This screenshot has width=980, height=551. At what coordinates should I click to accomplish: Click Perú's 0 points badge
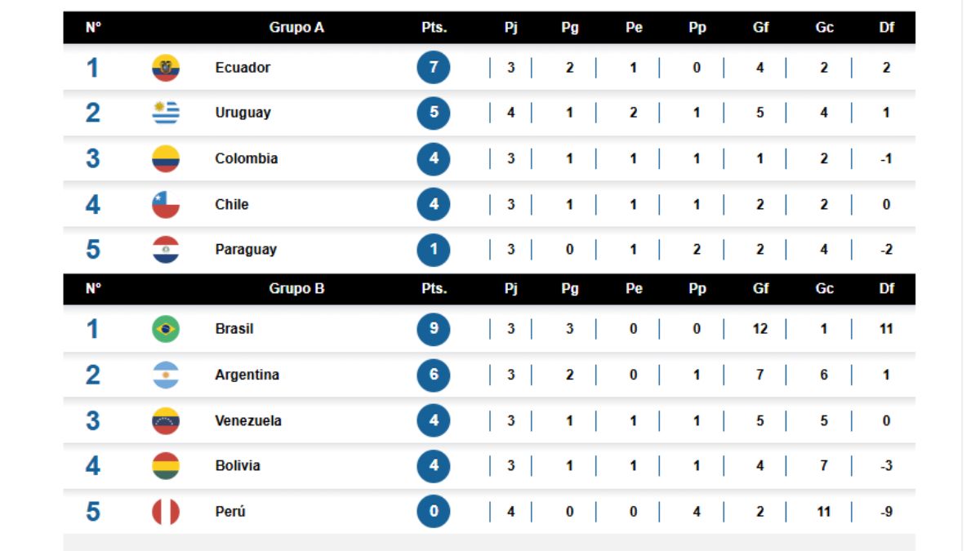click(434, 512)
